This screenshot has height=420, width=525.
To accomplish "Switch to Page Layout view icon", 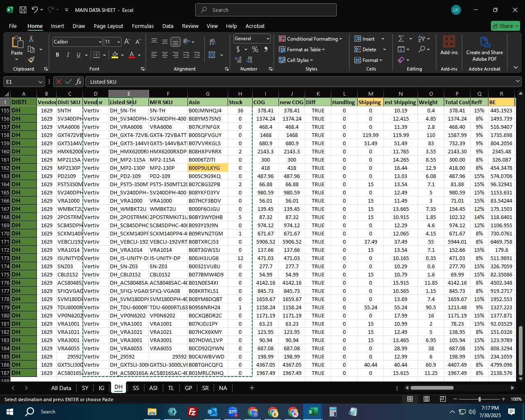I will (x=427, y=399).
